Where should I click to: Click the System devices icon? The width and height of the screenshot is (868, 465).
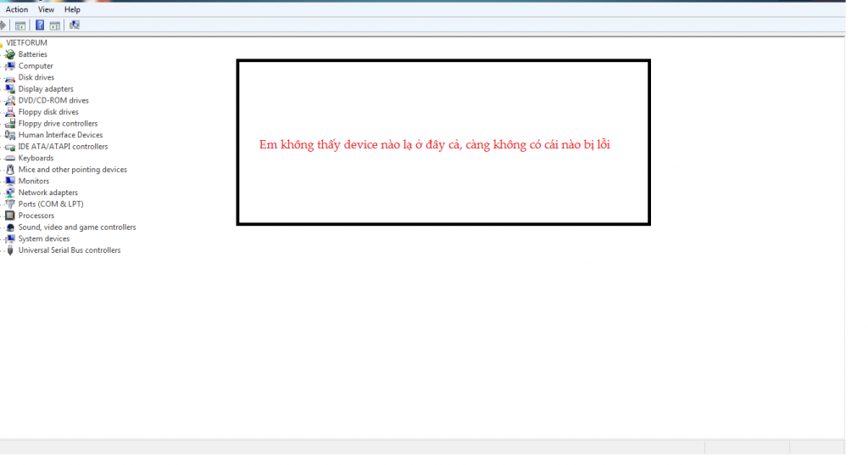click(x=10, y=239)
